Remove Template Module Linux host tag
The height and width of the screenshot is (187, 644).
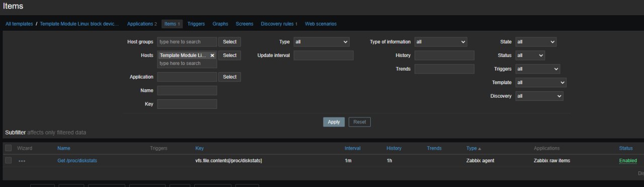[x=212, y=55]
